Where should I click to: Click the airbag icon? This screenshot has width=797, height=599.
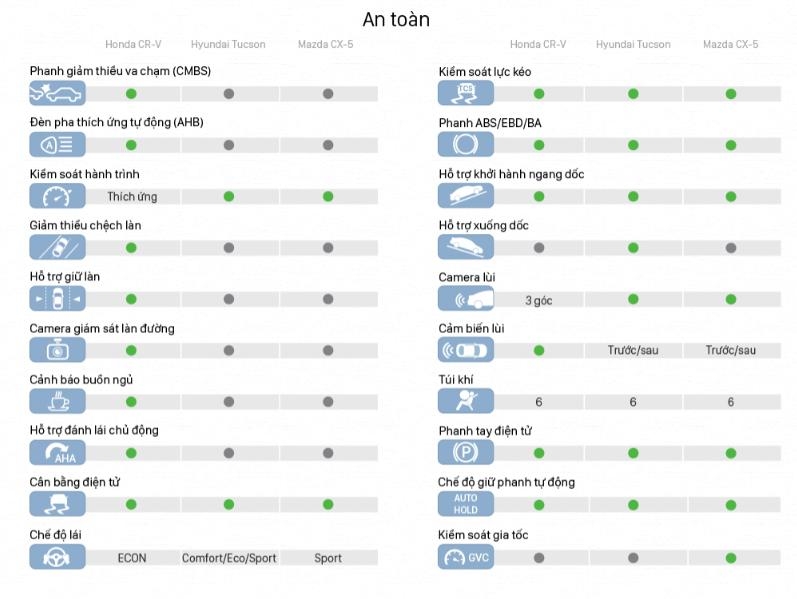(466, 402)
